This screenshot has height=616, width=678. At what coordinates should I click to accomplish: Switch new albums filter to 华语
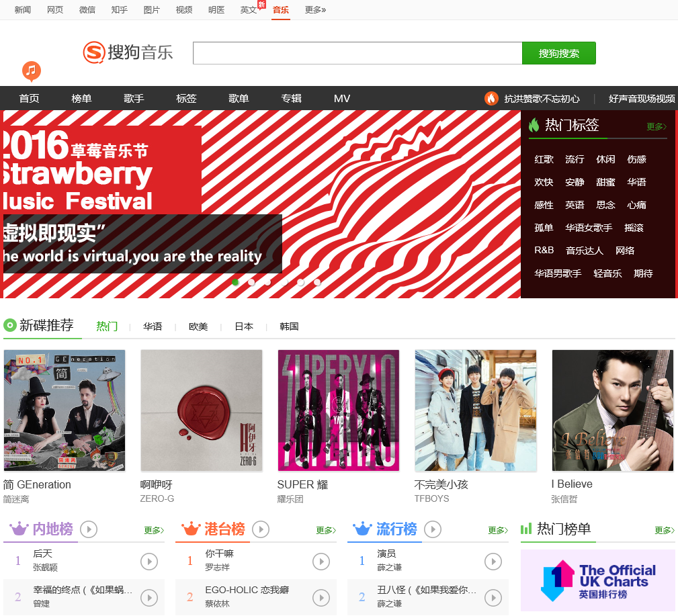[x=153, y=326]
